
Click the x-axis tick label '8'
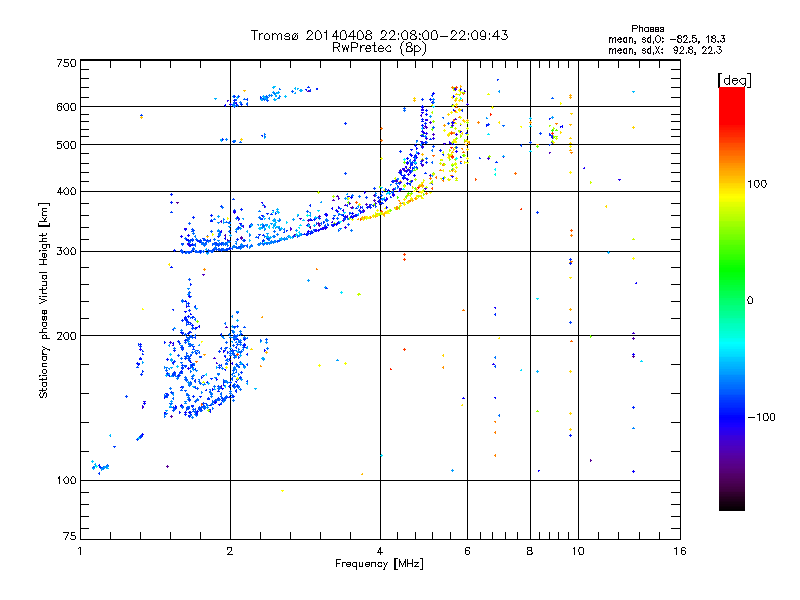point(530,551)
